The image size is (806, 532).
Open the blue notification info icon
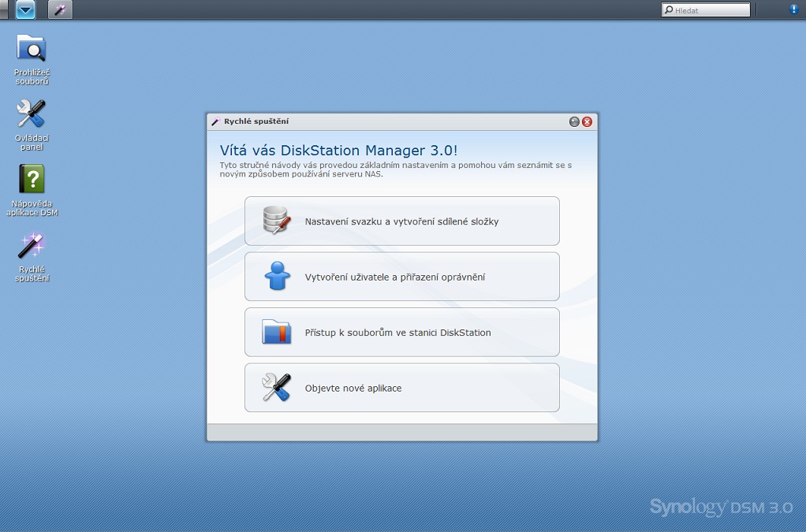(x=793, y=9)
